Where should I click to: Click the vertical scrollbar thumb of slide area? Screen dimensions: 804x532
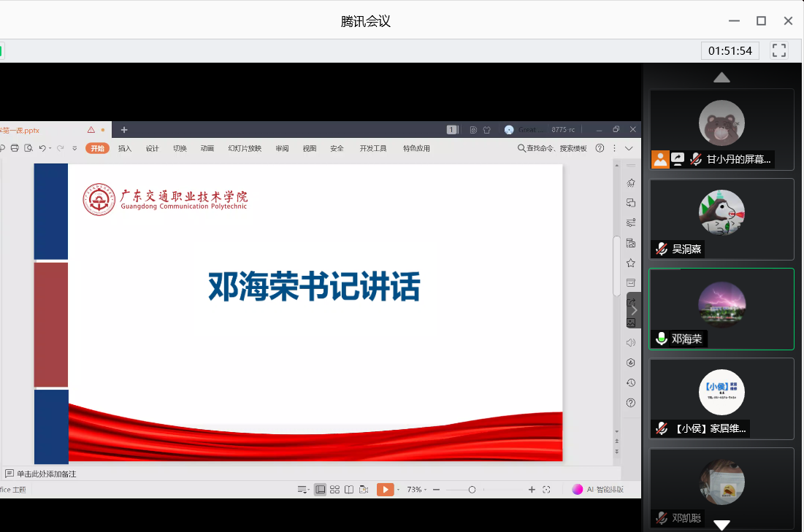[616, 266]
